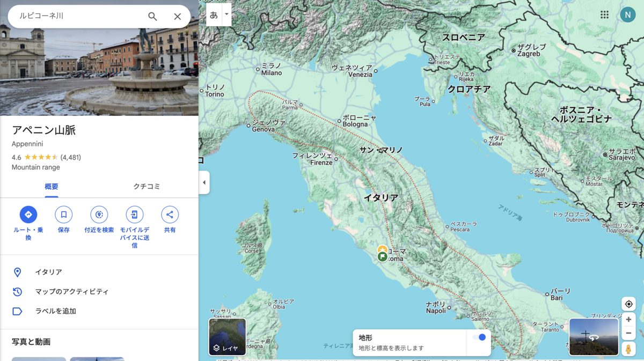Open the input mode dropdown arrow

click(226, 14)
